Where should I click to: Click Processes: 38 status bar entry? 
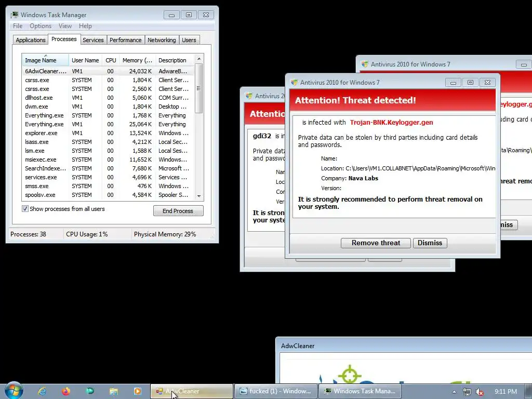(28, 234)
